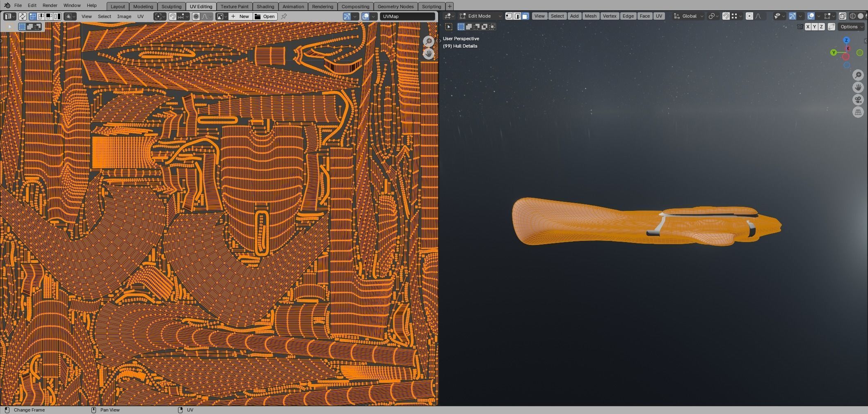Select UV island selection mode
This screenshot has width=868, height=414.
pyautogui.click(x=57, y=16)
